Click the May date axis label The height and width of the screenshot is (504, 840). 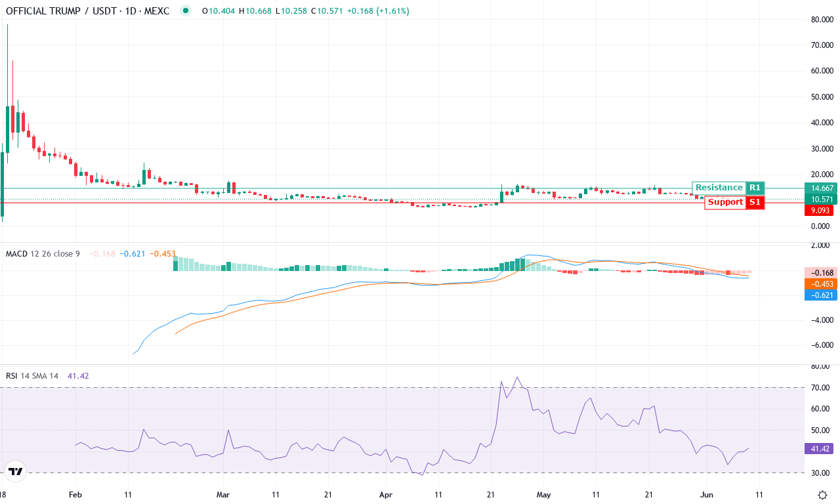tap(543, 494)
